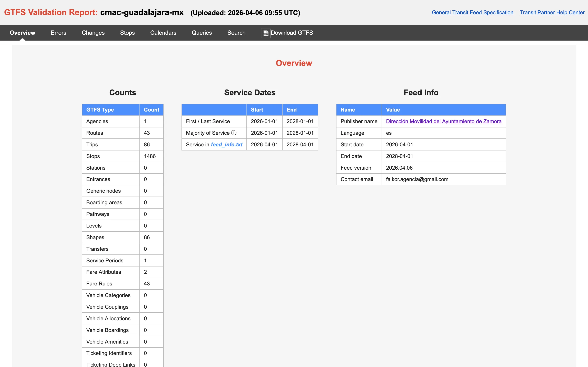
Task: Click the Download GTFS link
Action: click(292, 33)
